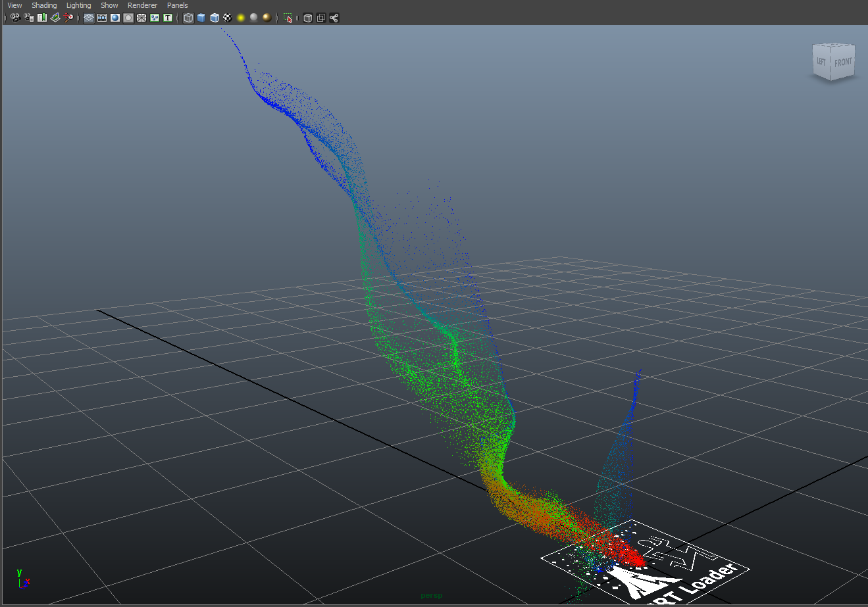868x607 pixels.
Task: Open Camera Attributes icon
Action: coord(29,18)
